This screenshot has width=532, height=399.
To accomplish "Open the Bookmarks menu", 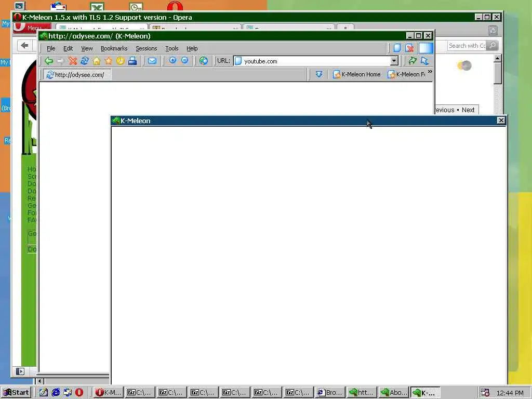I will [x=114, y=48].
